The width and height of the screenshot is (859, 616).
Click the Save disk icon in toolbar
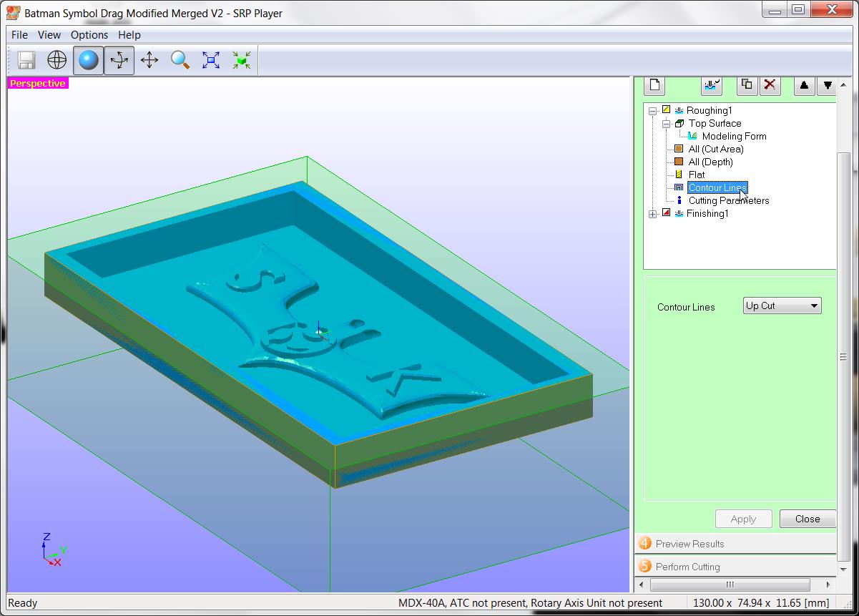[x=26, y=60]
